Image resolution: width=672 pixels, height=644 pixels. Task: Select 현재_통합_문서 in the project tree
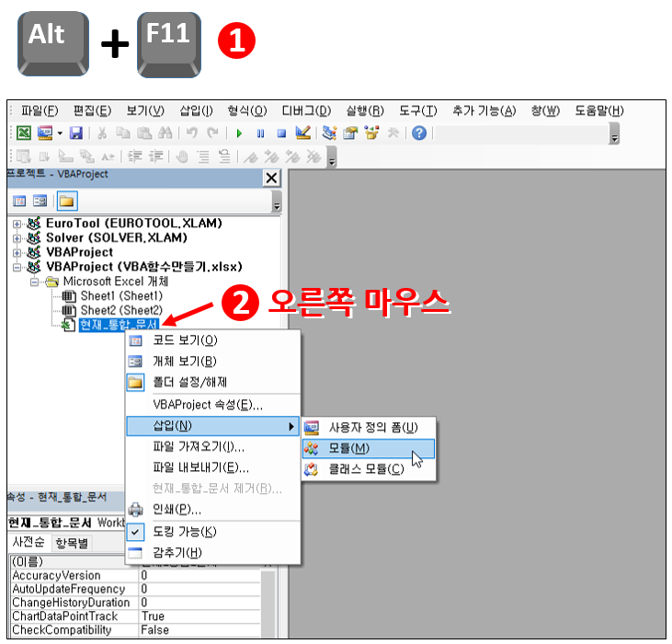click(120, 325)
